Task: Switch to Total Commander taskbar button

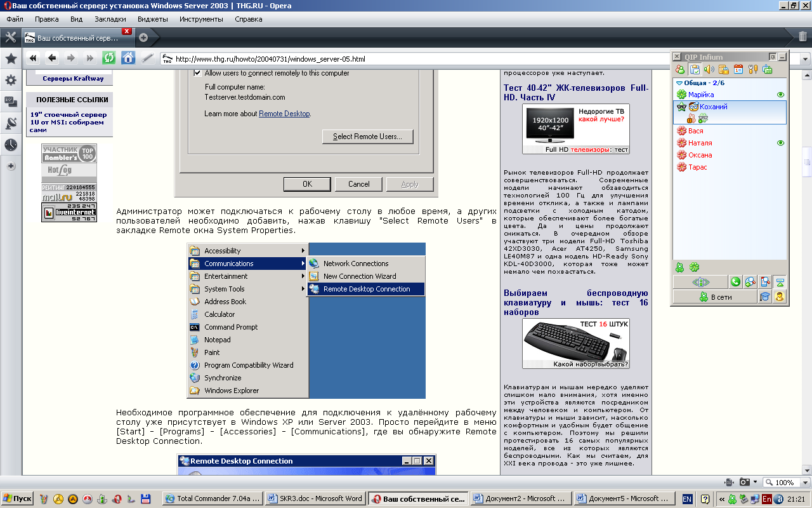Action: pyautogui.click(x=212, y=499)
